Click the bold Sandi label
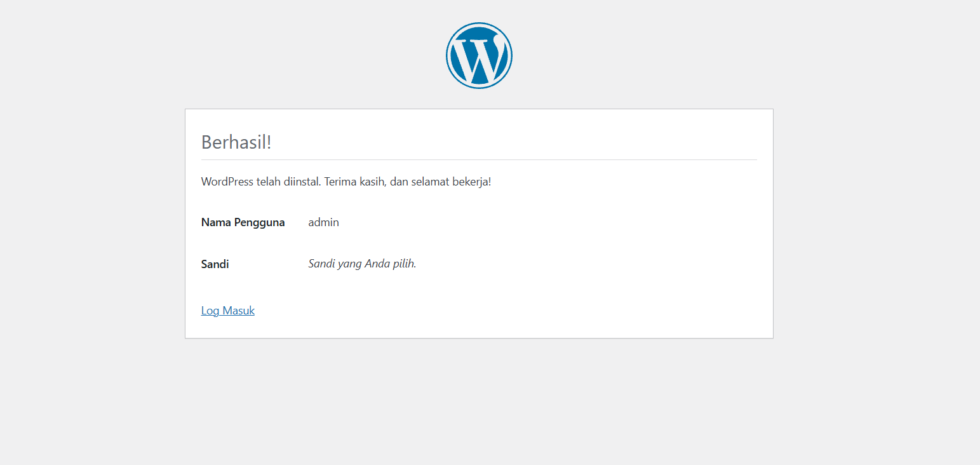 coord(215,264)
